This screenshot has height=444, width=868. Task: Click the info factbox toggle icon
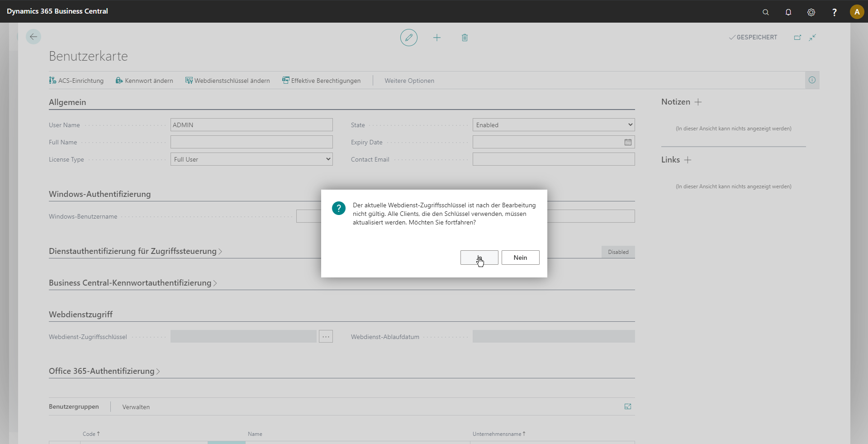(812, 80)
